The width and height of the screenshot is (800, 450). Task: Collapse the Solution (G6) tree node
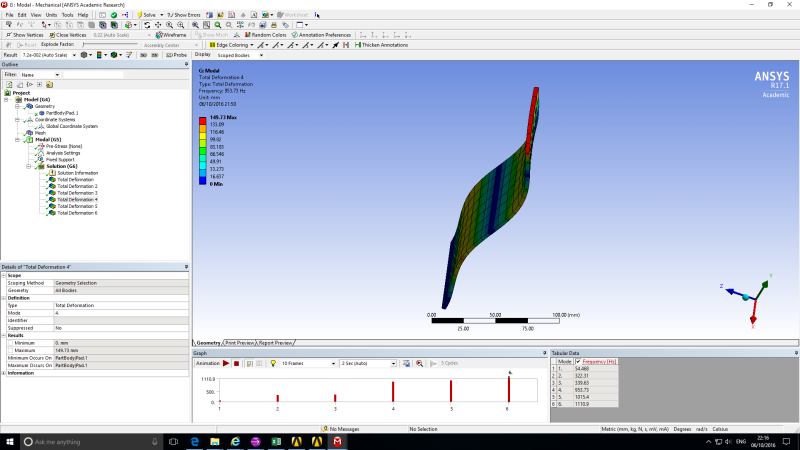pyautogui.click(x=29, y=166)
